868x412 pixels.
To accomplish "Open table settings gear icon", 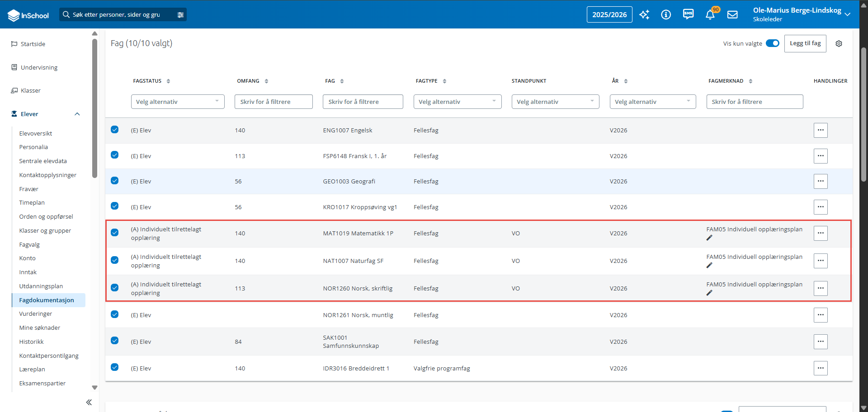I will [x=839, y=43].
